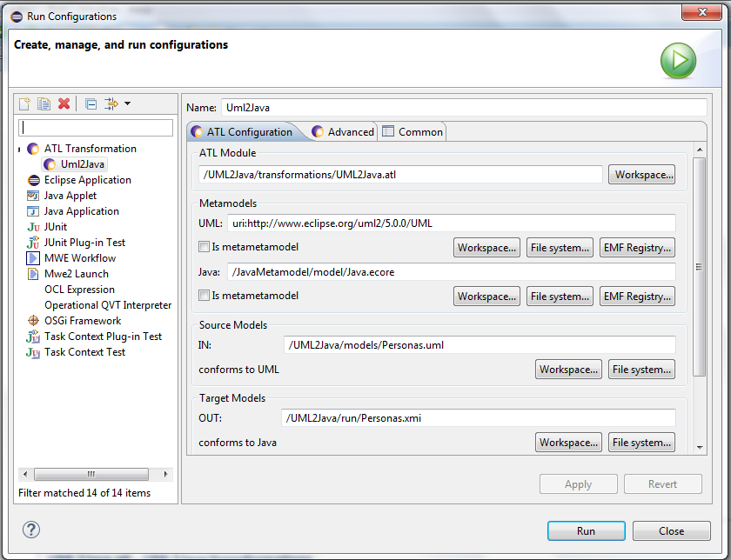Click the Duplicate configuration icon

[44, 103]
